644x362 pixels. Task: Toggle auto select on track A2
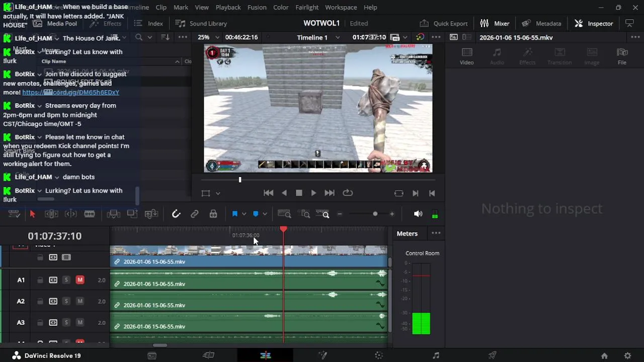[x=53, y=301]
